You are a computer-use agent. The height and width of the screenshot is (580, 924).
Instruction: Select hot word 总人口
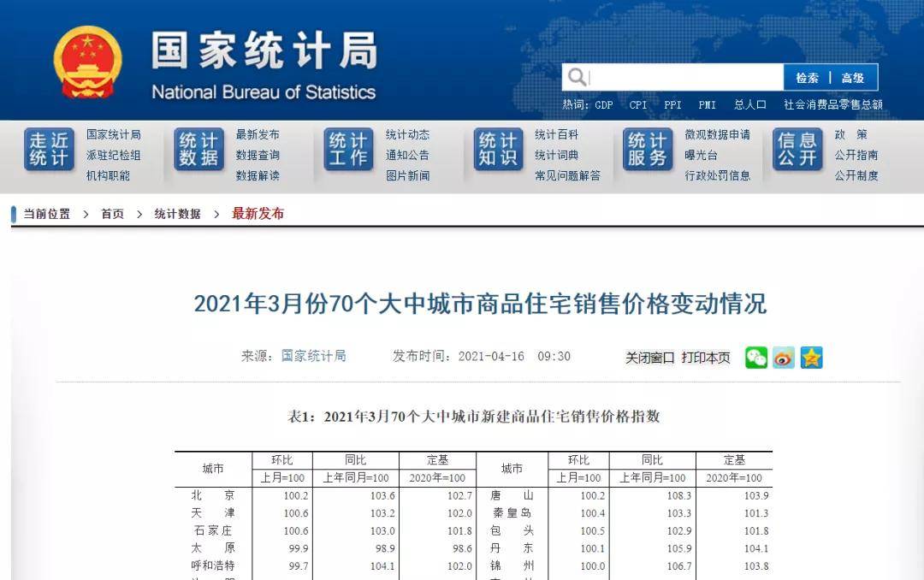point(750,105)
